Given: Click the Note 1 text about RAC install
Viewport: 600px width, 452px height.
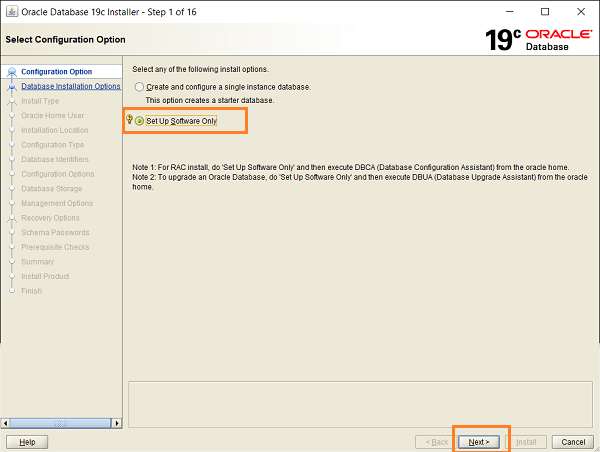Looking at the screenshot, I should 351,167.
